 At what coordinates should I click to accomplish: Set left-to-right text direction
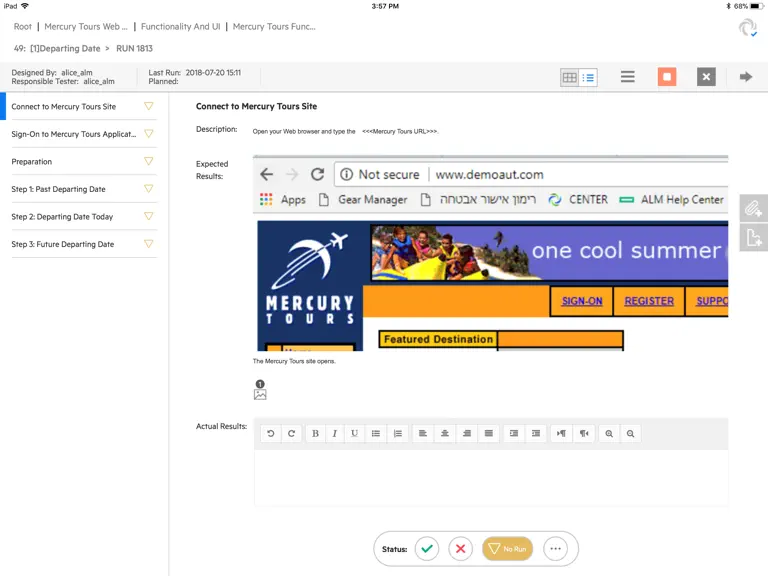[561, 433]
